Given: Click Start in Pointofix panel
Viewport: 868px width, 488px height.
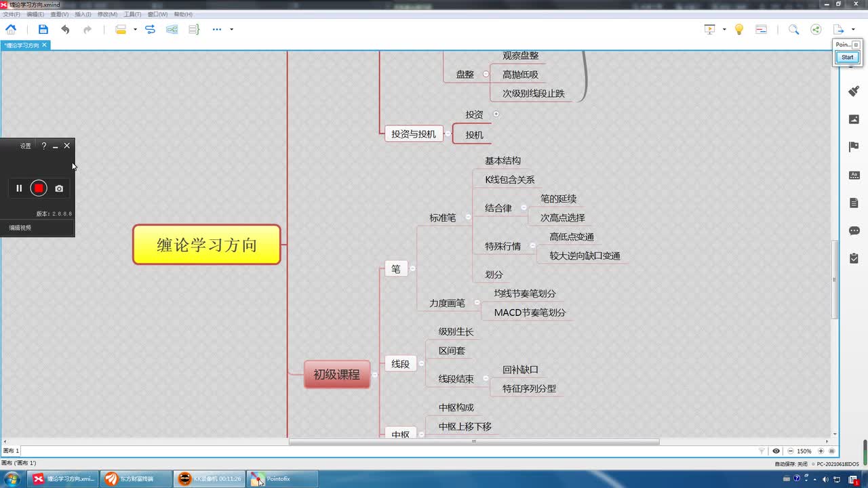Looking at the screenshot, I should coord(848,57).
